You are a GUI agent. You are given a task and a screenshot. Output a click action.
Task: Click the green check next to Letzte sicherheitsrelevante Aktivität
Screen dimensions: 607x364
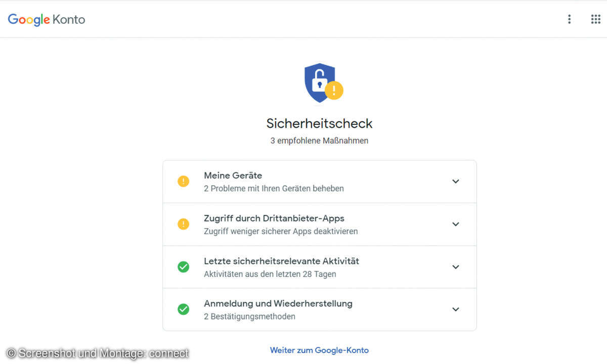click(183, 267)
